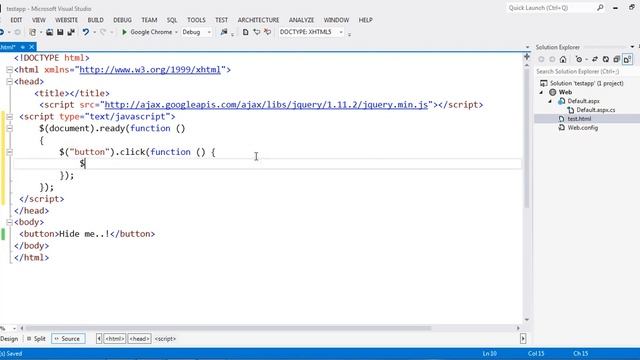
Task: Select Default.aspx.cs in Solution Explorer
Action: [596, 110]
